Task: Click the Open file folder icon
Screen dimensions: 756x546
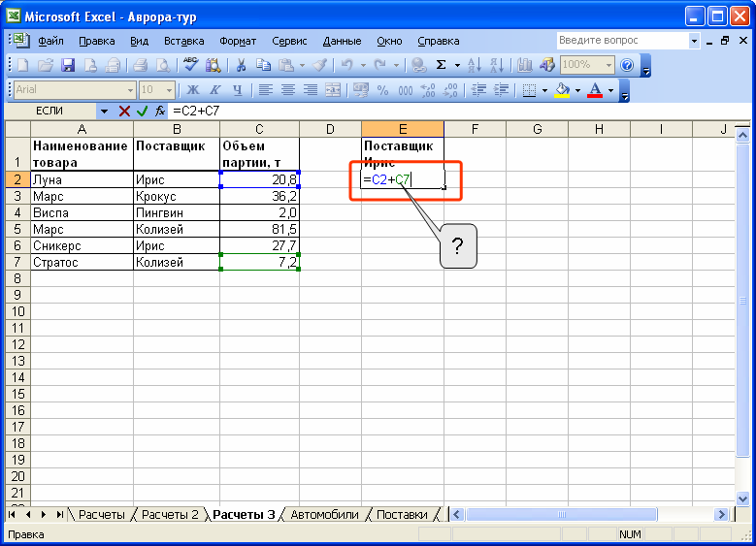Action: pyautogui.click(x=46, y=65)
